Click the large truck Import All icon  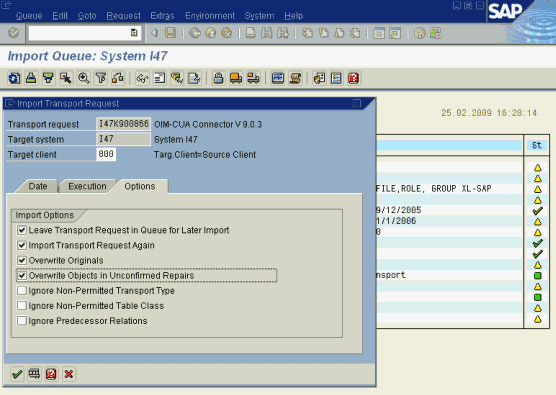tap(236, 78)
